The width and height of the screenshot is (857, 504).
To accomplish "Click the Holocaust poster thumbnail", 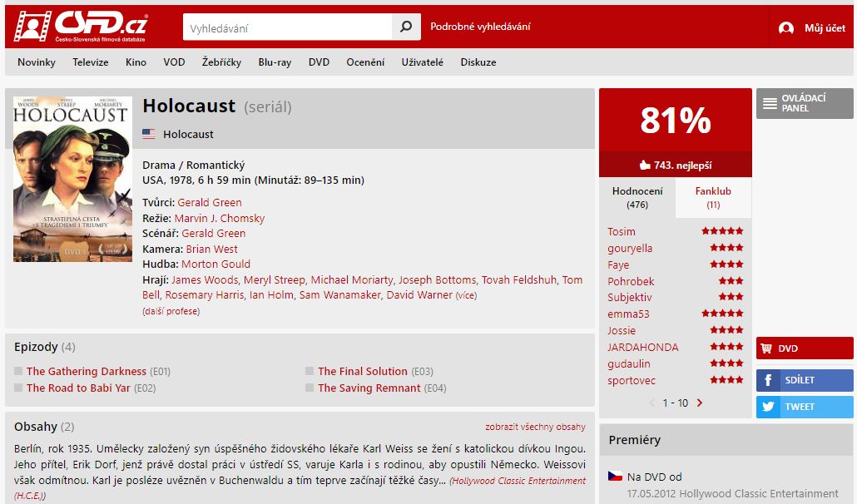I will coord(72,179).
